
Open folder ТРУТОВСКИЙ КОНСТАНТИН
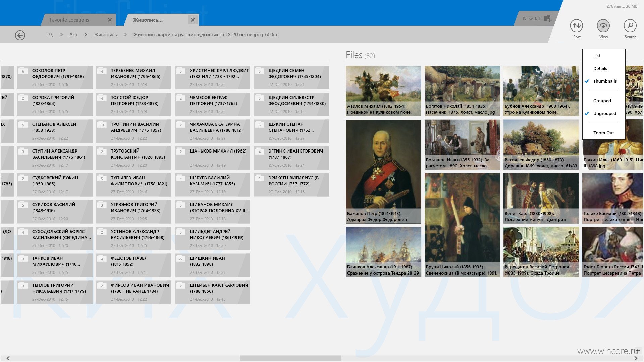tap(133, 158)
